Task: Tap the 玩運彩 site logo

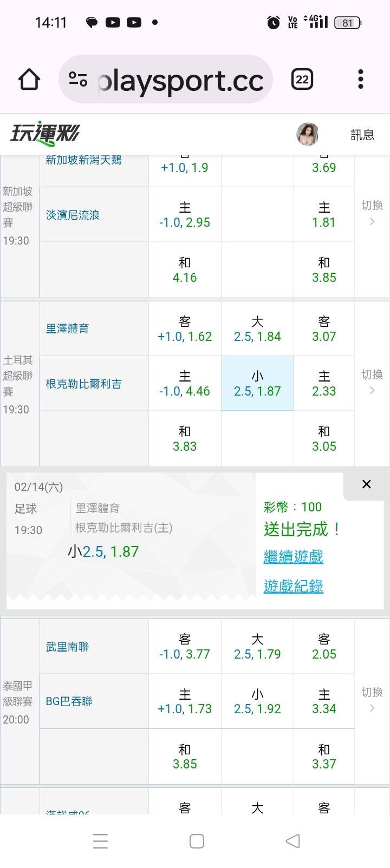Action: 45,133
